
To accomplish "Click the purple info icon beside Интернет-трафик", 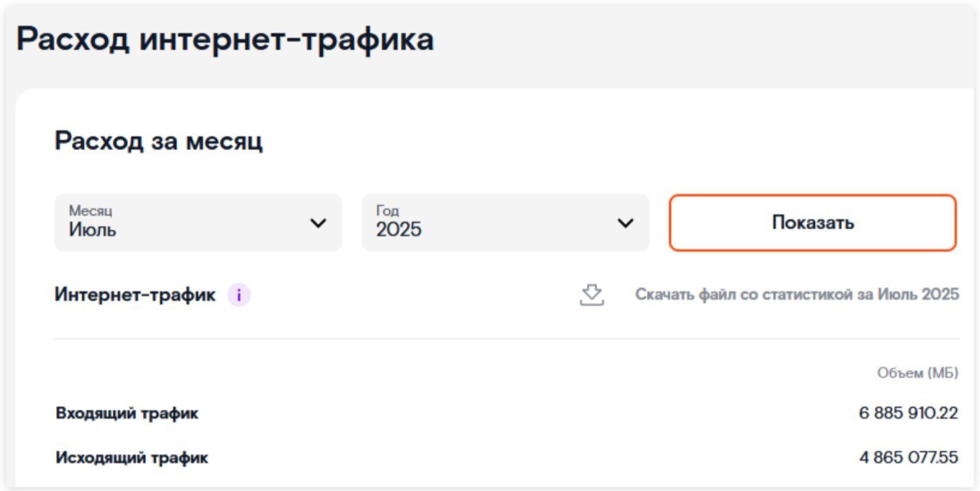I will (238, 295).
